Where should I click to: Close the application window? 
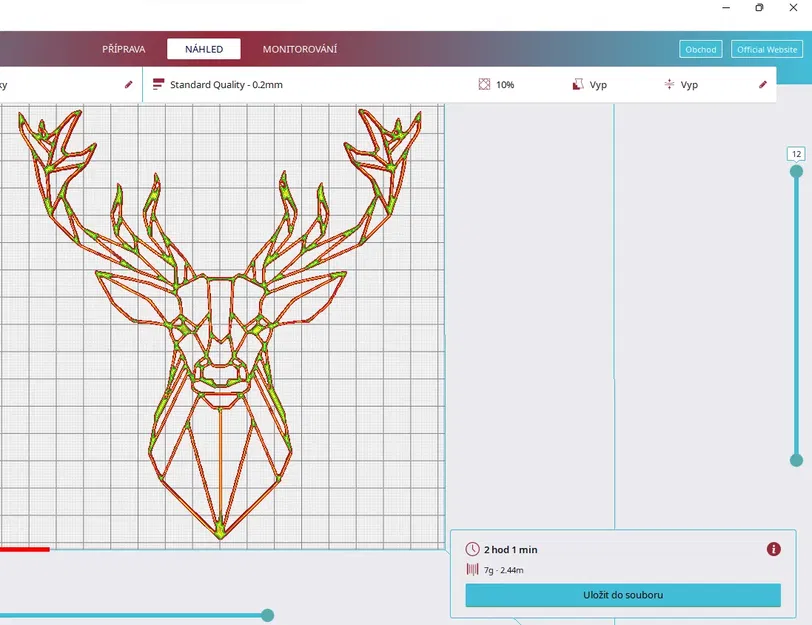(793, 8)
